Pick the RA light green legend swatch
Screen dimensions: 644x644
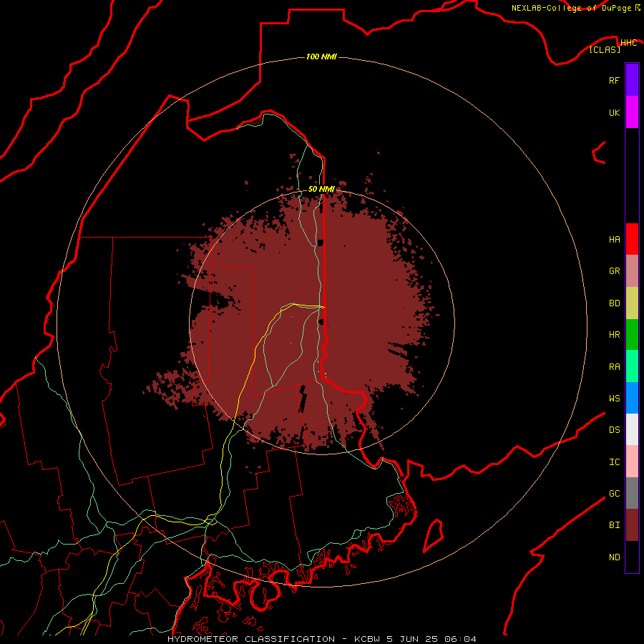632,366
